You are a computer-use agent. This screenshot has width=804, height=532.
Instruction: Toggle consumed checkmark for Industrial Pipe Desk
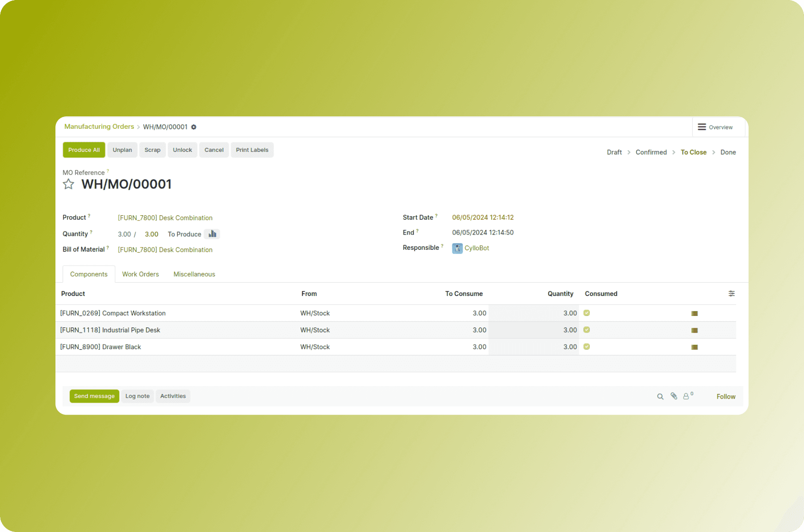586,330
